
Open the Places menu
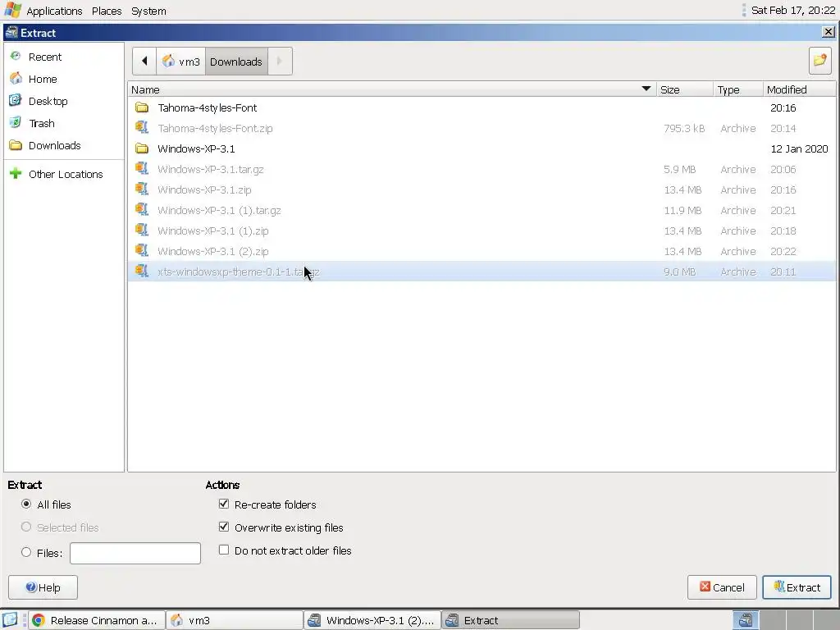coord(107,11)
